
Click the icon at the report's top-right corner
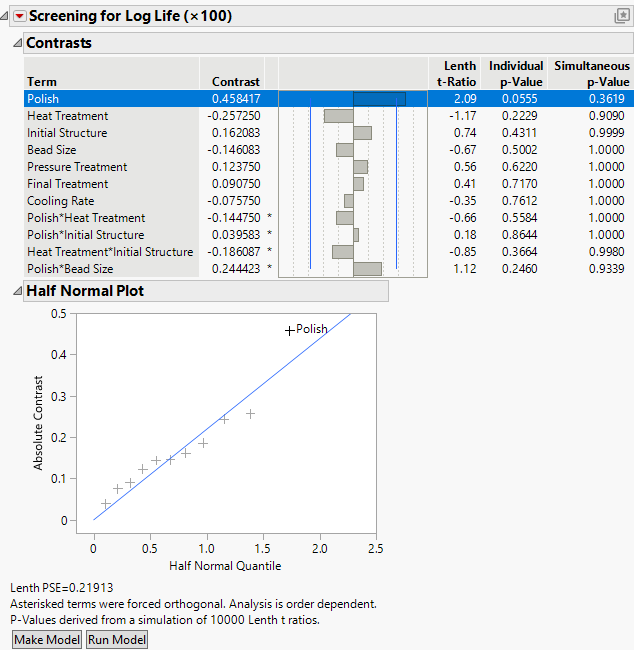pyautogui.click(x=621, y=16)
